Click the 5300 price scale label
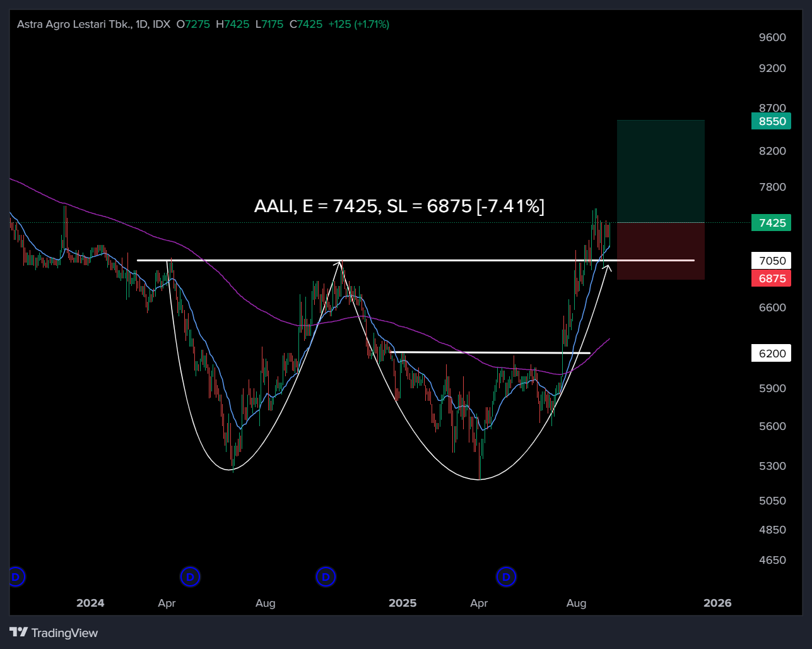 pos(772,466)
